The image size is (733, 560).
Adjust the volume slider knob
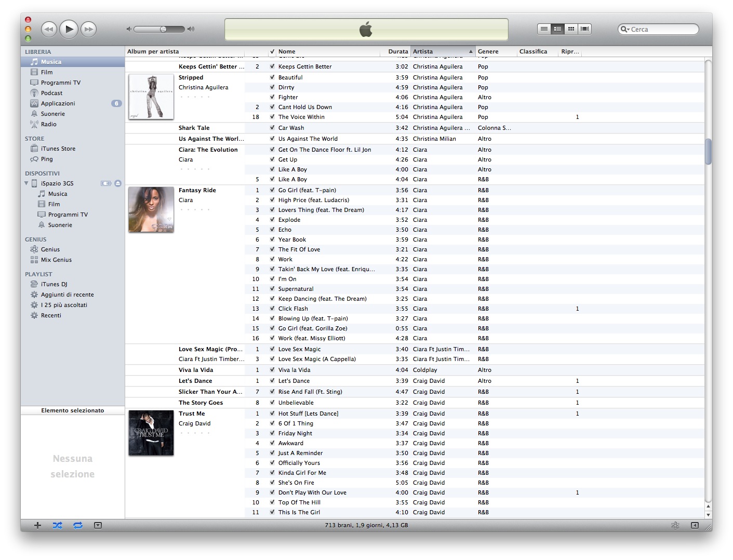point(163,29)
